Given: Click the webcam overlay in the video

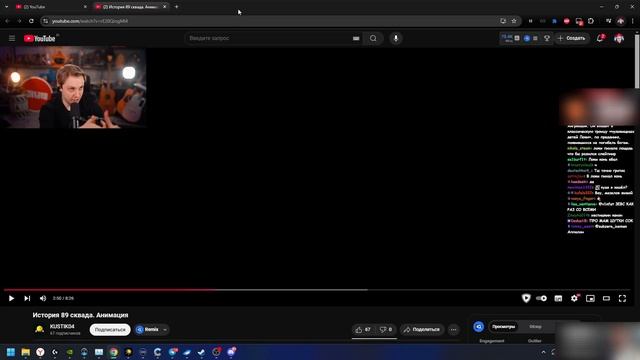Looking at the screenshot, I should (x=73, y=88).
